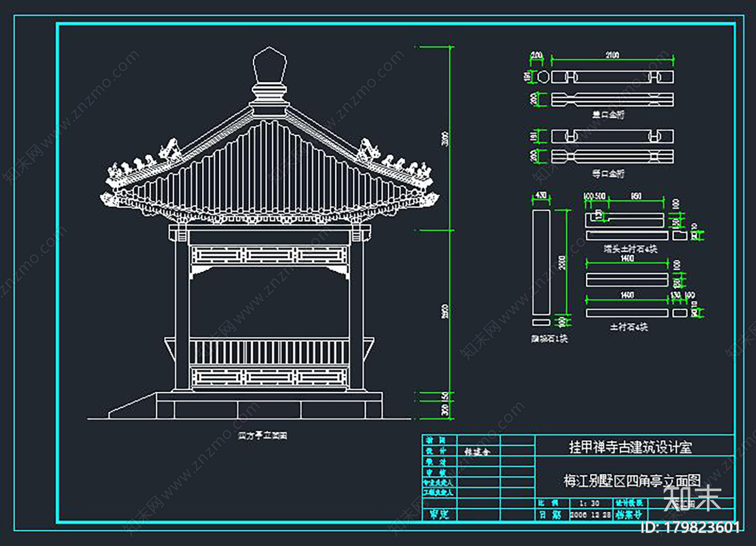
Task: Click the scale value 1: 30
Action: pos(589,503)
